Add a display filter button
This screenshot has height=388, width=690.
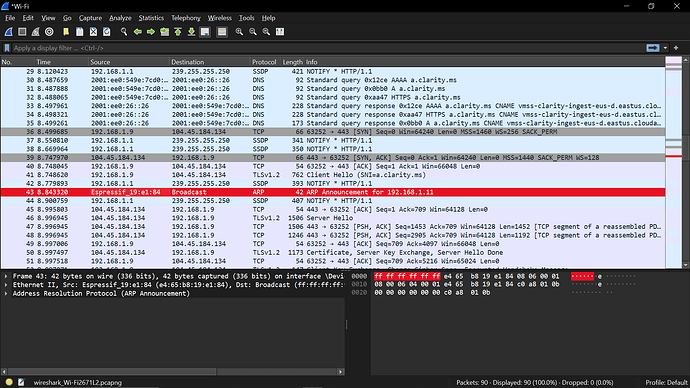click(676, 48)
